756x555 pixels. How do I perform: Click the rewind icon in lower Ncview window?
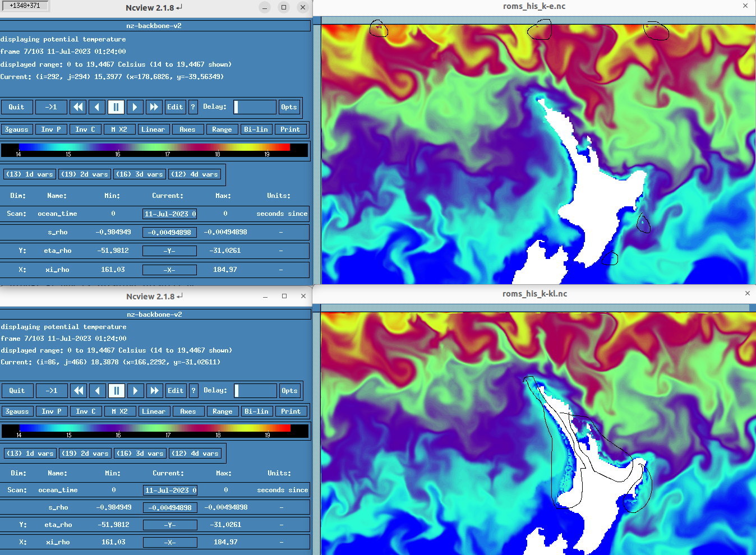[x=79, y=391]
